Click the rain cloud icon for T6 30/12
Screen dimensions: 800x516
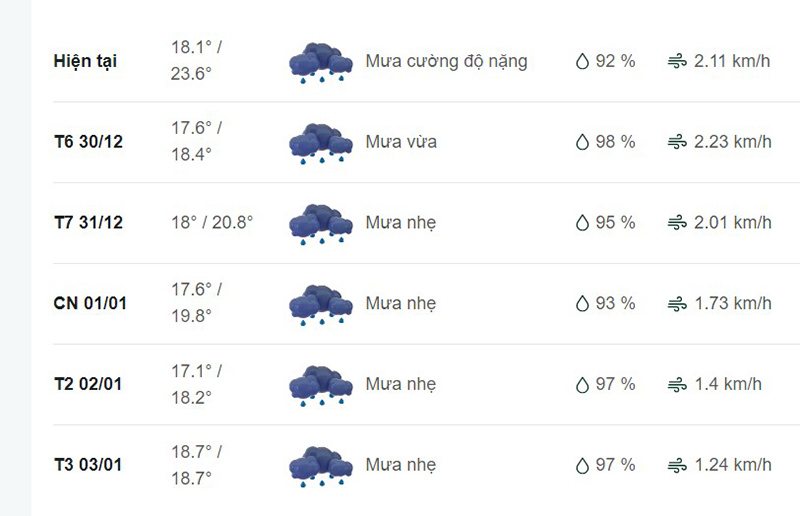[320, 143]
